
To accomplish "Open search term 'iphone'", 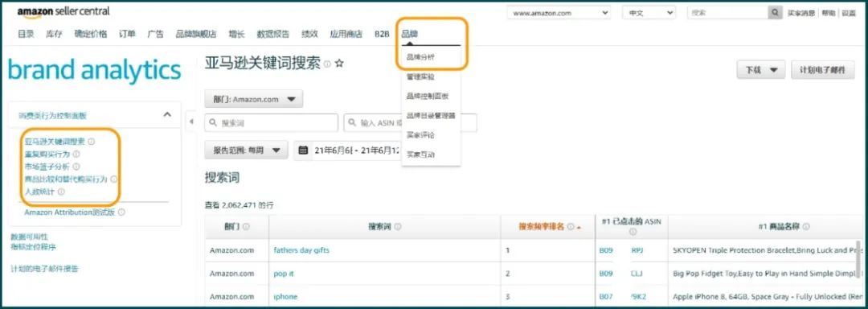I will point(285,297).
